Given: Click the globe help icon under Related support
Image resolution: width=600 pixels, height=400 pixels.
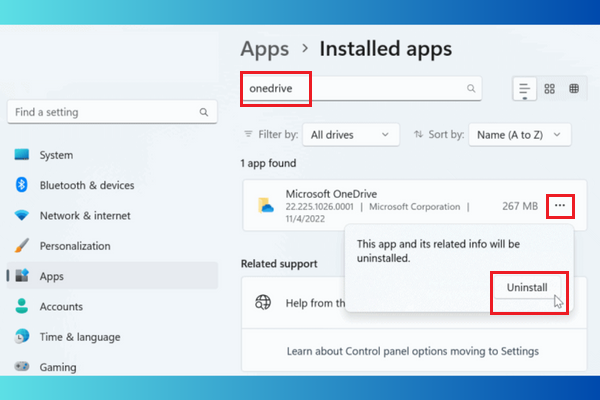Looking at the screenshot, I should 263,302.
